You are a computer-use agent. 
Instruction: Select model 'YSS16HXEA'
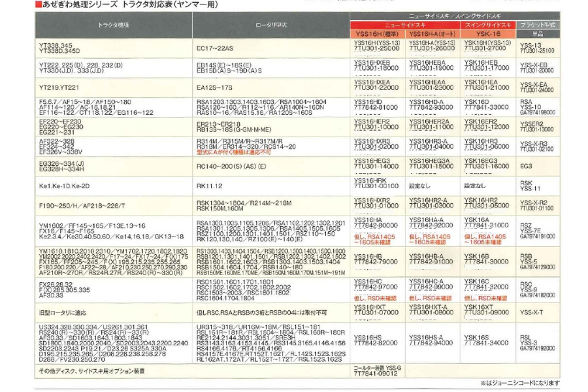point(372,82)
